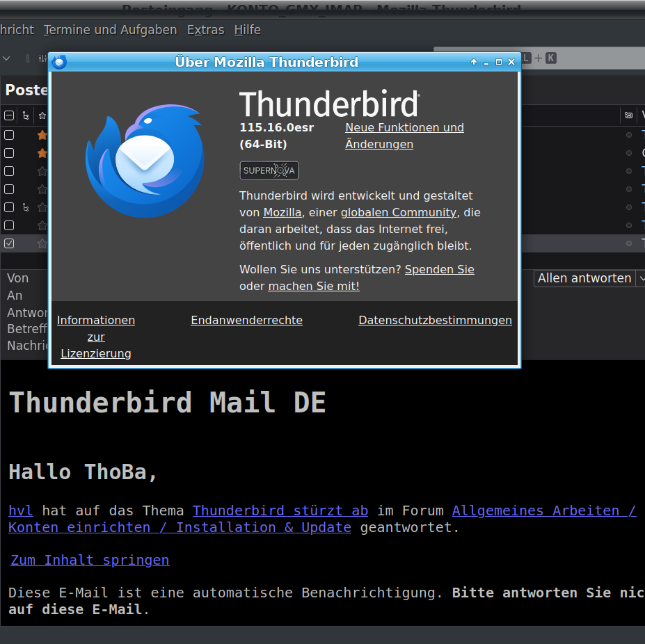
Task: Minimize the Über Mozilla Thunderbird dialog
Action: [x=486, y=62]
